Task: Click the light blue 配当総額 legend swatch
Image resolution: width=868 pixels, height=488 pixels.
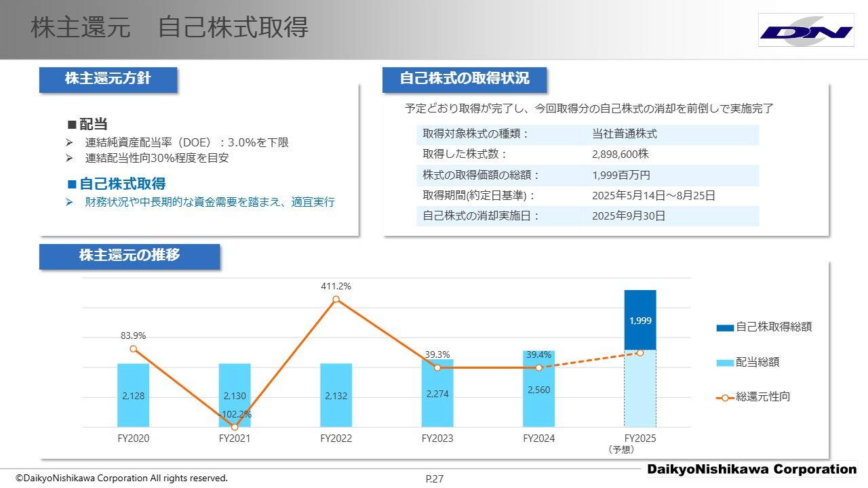Action: (x=724, y=363)
